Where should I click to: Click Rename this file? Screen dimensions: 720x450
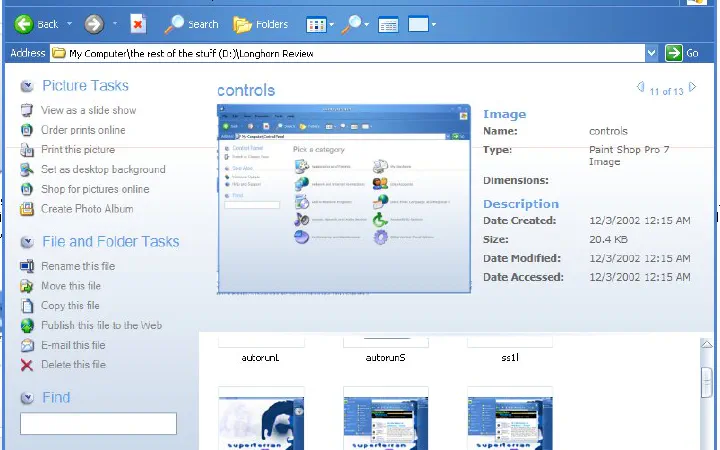tap(78, 266)
